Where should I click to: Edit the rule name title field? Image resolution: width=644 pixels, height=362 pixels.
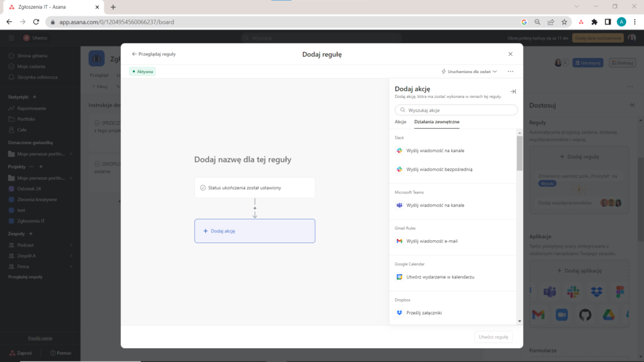[x=243, y=160]
